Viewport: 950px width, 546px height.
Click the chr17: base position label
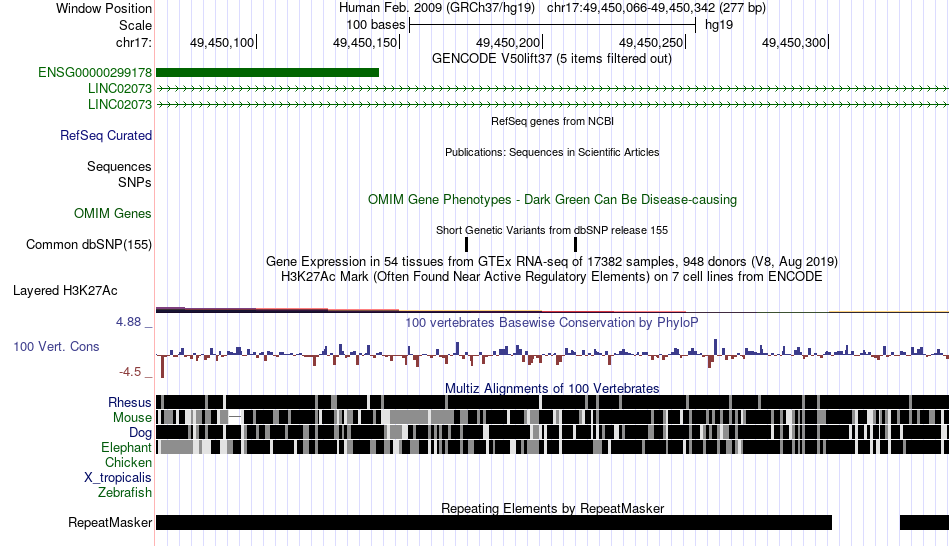(x=134, y=42)
